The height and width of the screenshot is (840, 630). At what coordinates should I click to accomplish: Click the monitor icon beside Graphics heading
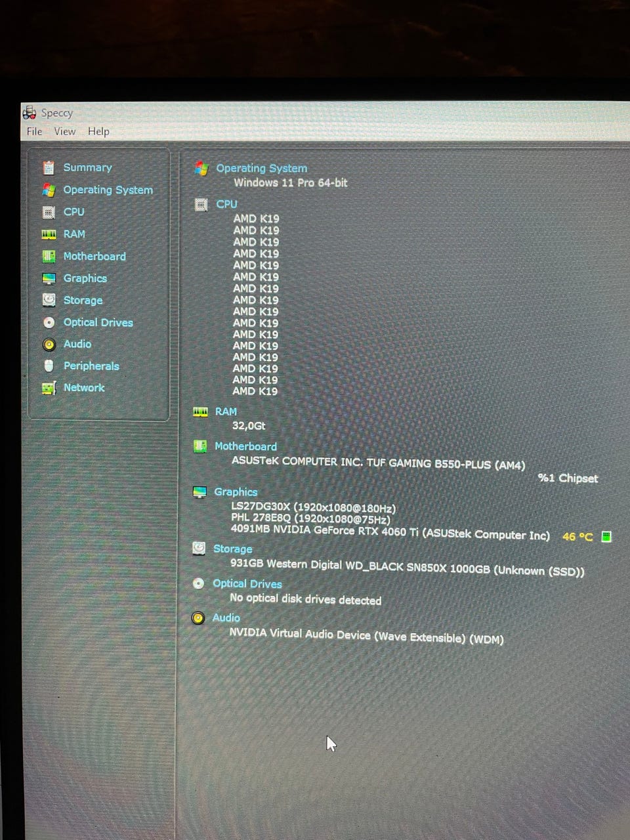[x=199, y=492]
